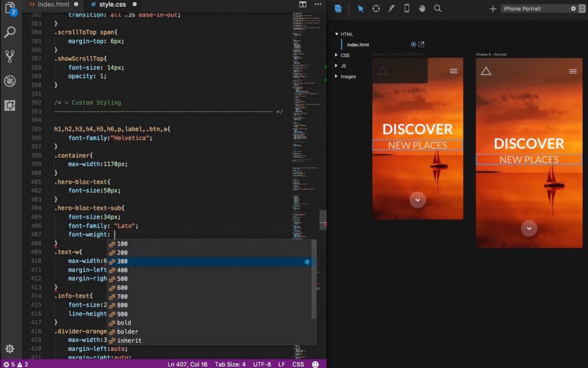The image size is (588, 368).
Task: Open the Source Control view
Action: point(9,57)
